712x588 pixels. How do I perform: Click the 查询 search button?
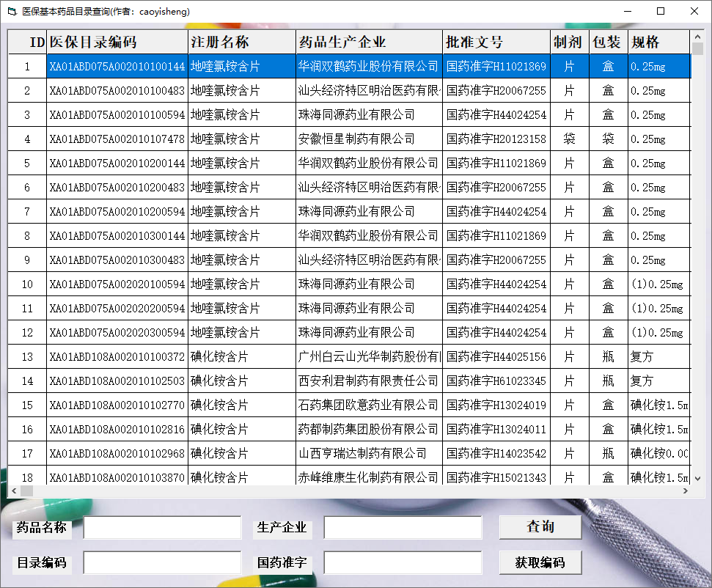point(540,526)
